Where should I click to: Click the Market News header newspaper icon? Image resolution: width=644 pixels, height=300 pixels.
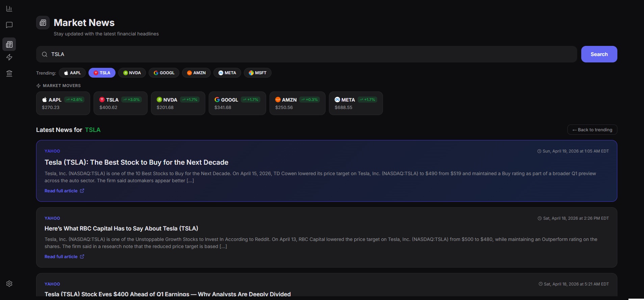pos(43,23)
